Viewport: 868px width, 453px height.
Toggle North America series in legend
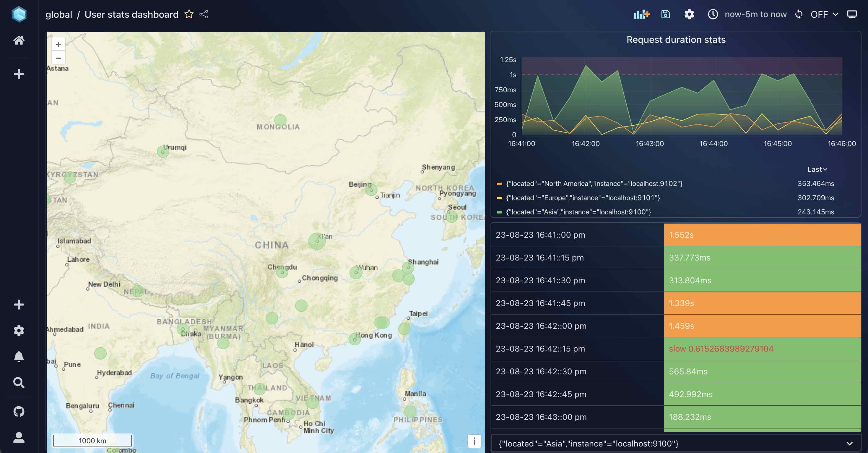pyautogui.click(x=594, y=184)
